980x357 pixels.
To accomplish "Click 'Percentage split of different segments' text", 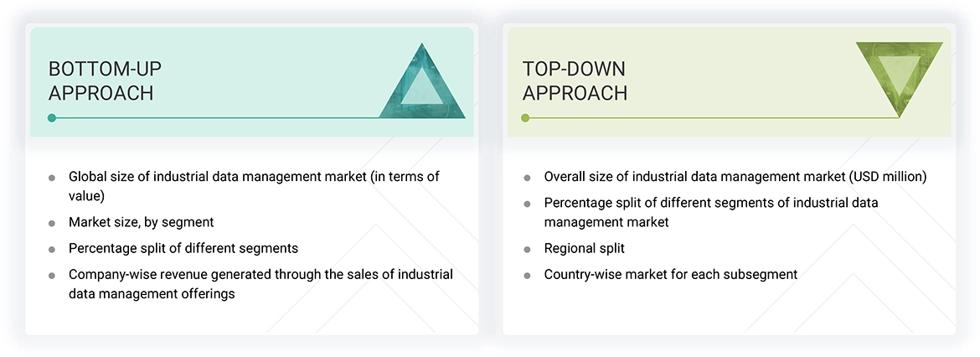I will click(183, 248).
